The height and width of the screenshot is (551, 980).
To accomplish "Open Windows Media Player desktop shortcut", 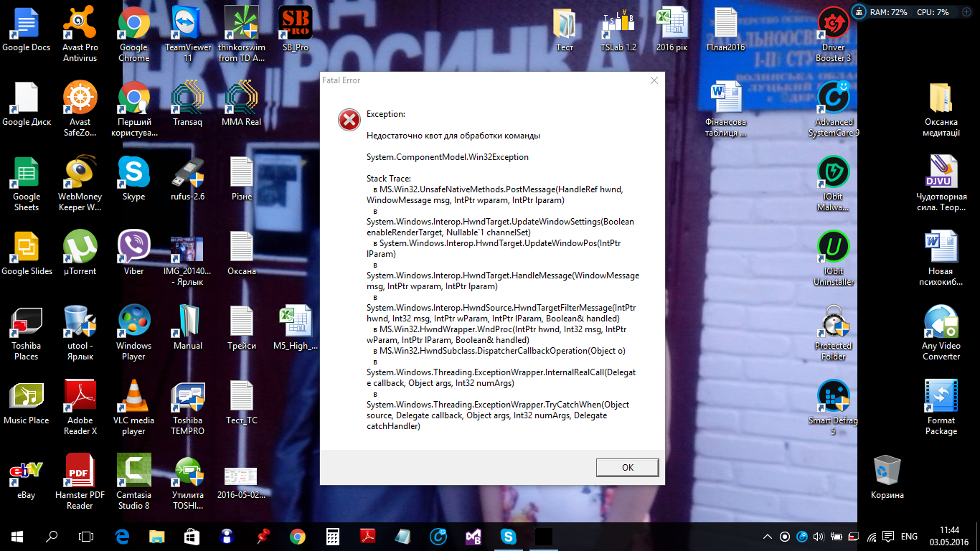I will click(x=133, y=332).
